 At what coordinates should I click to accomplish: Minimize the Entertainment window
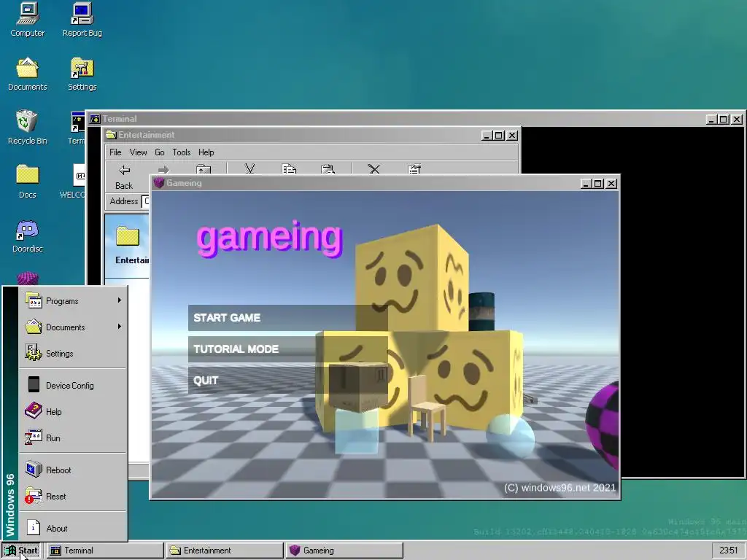click(x=486, y=135)
